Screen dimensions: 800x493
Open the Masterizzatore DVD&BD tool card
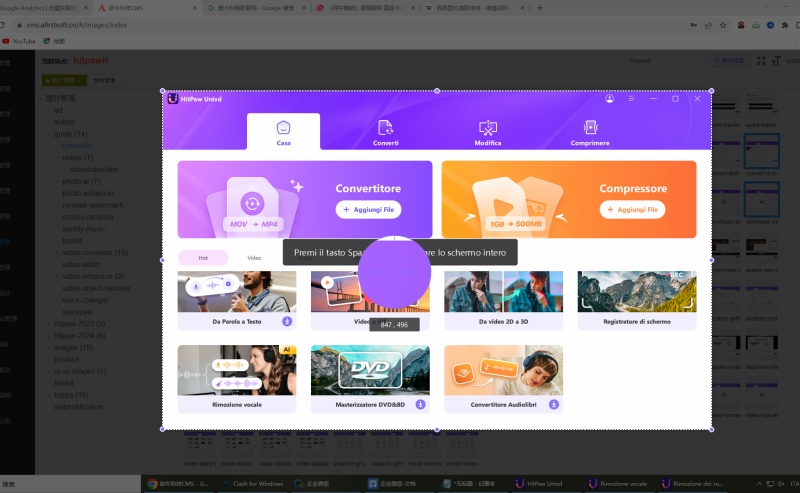pyautogui.click(x=370, y=378)
